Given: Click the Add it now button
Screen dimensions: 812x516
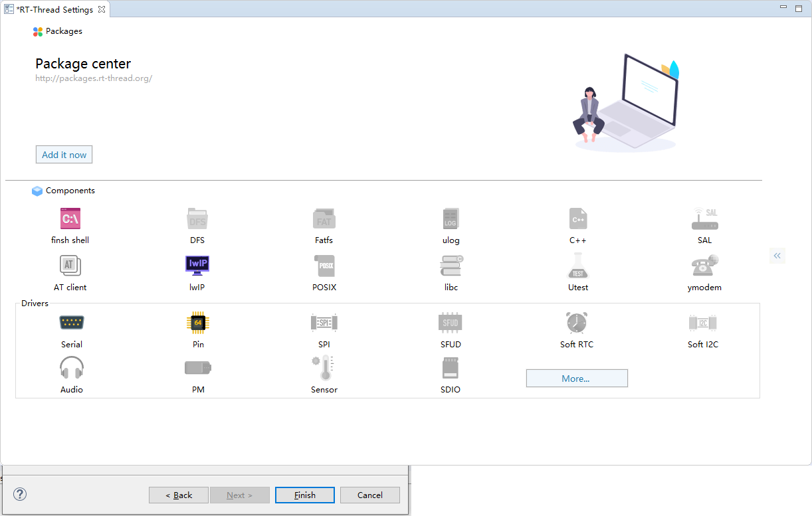Looking at the screenshot, I should pos(64,155).
